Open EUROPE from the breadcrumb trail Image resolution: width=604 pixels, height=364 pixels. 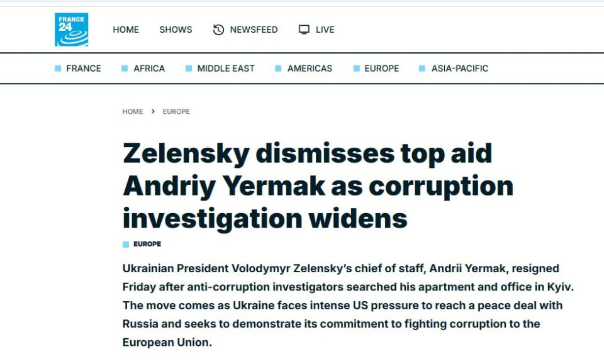point(176,111)
